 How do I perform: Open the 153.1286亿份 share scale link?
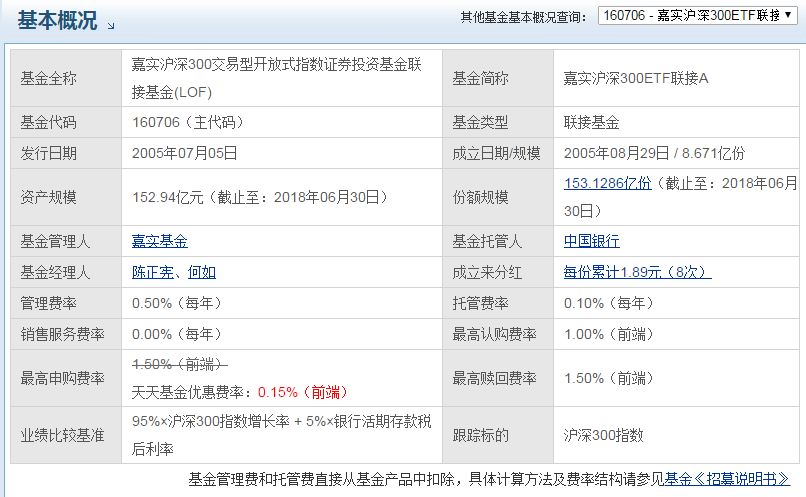point(608,183)
